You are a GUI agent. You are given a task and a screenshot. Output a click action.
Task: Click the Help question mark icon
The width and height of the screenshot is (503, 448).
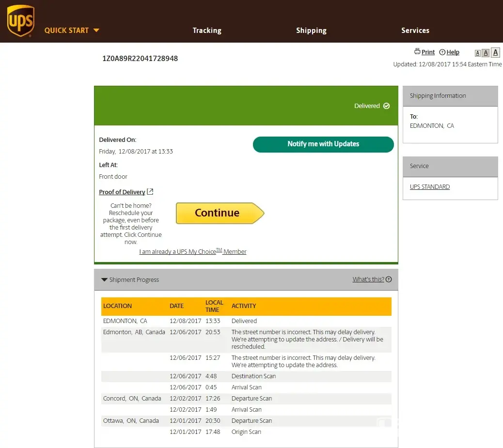click(442, 52)
